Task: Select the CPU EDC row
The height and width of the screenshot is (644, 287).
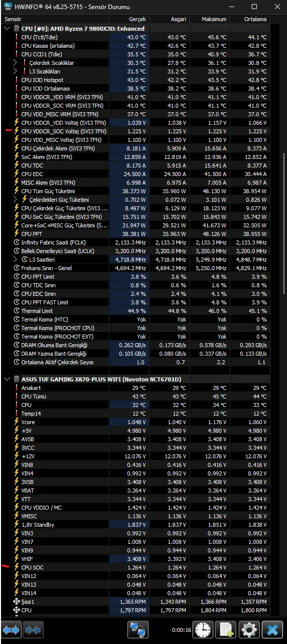Action: 136,174
